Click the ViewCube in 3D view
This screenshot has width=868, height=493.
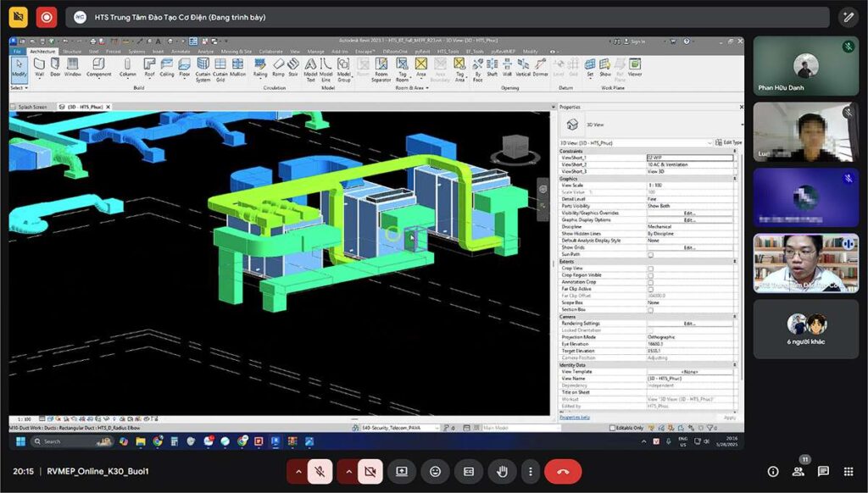click(516, 148)
